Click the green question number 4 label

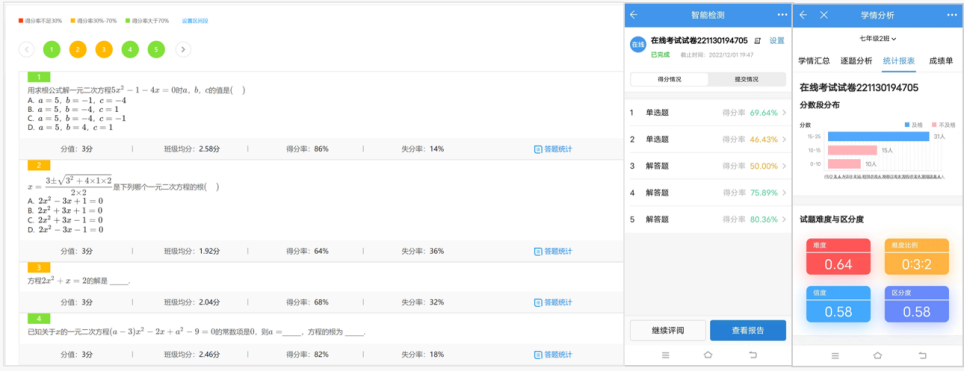pos(39,319)
